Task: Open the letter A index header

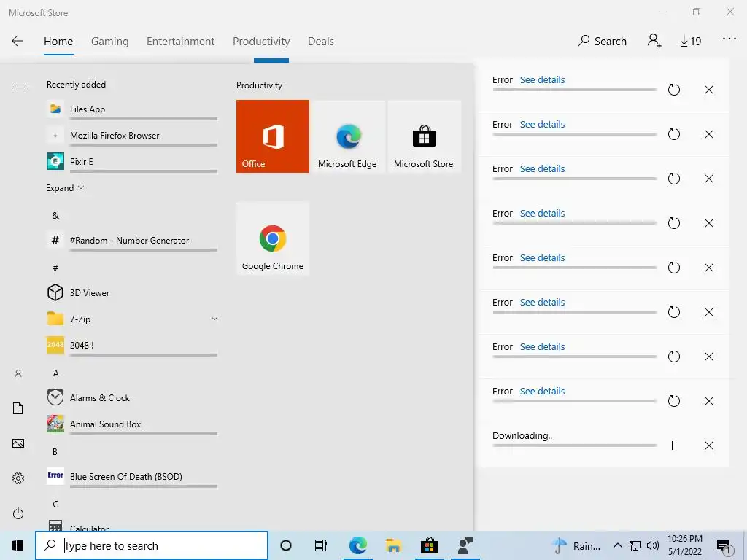Action: [55, 373]
